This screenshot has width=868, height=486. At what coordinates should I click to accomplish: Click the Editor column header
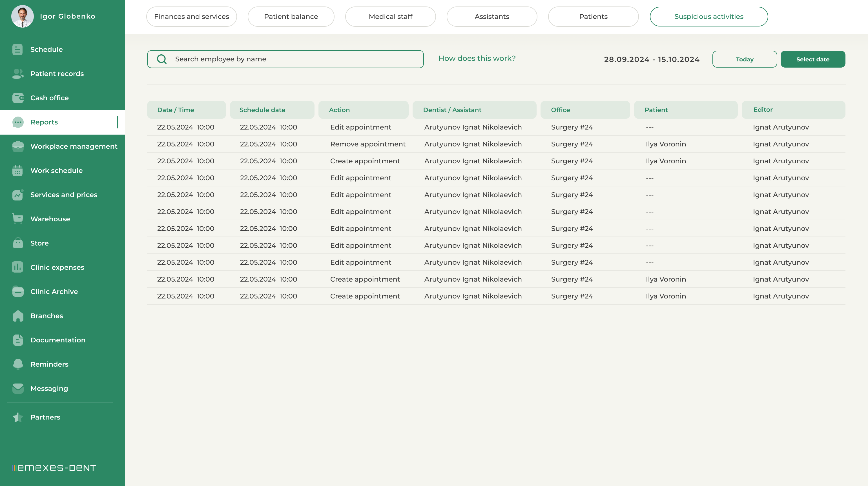[x=793, y=110]
